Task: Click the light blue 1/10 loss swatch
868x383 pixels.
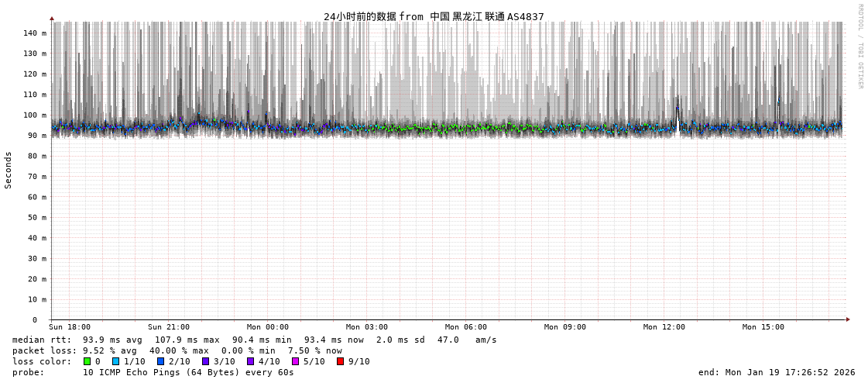Action: pyautogui.click(x=115, y=361)
